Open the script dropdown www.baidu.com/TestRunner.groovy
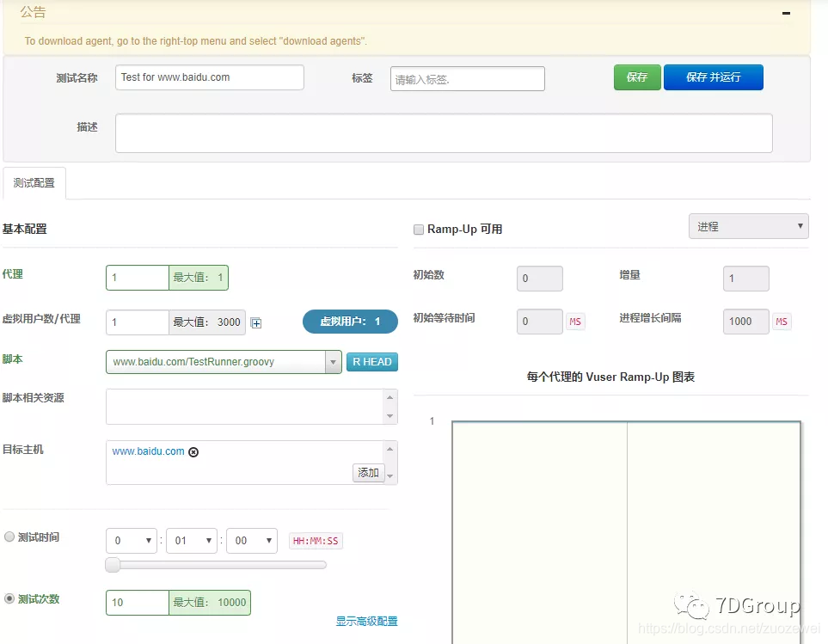Image resolution: width=828 pixels, height=644 pixels. (224, 362)
